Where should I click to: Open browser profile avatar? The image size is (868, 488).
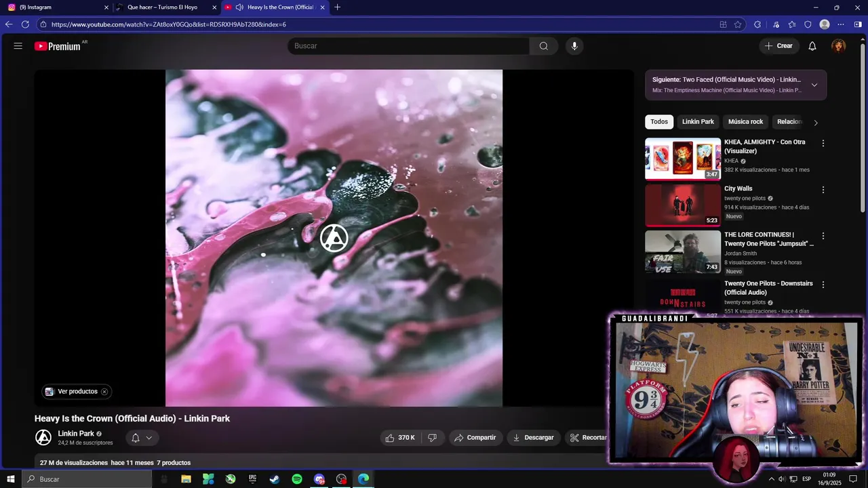pos(825,24)
